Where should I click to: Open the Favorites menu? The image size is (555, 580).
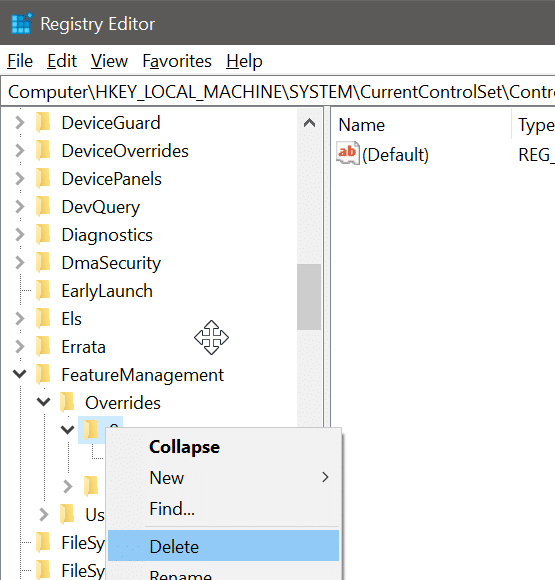click(x=177, y=61)
